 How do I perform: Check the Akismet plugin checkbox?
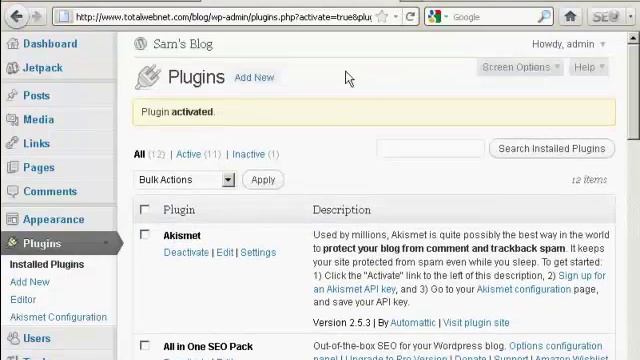[x=144, y=234]
